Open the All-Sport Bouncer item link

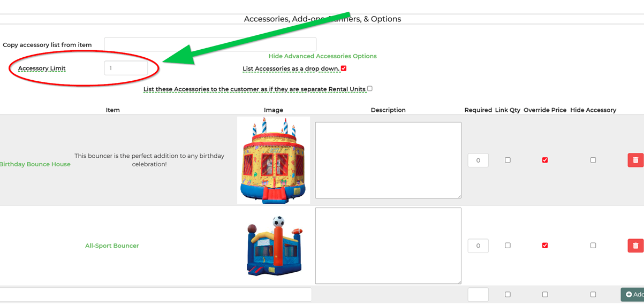(x=112, y=246)
